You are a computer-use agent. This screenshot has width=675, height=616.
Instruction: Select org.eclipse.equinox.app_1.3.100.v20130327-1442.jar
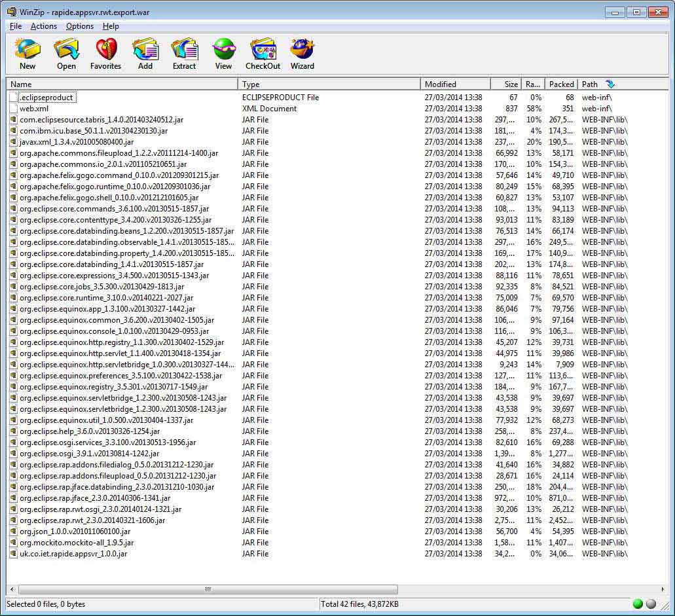pyautogui.click(x=107, y=308)
